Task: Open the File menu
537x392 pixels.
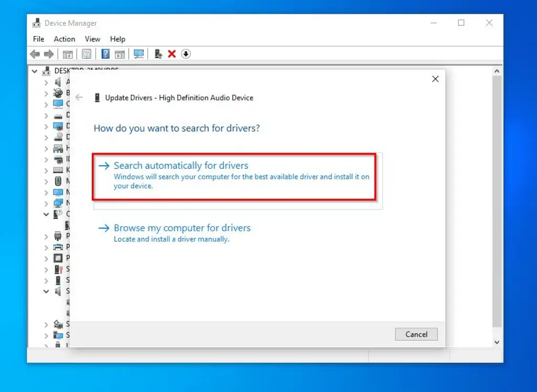Action: click(x=38, y=39)
